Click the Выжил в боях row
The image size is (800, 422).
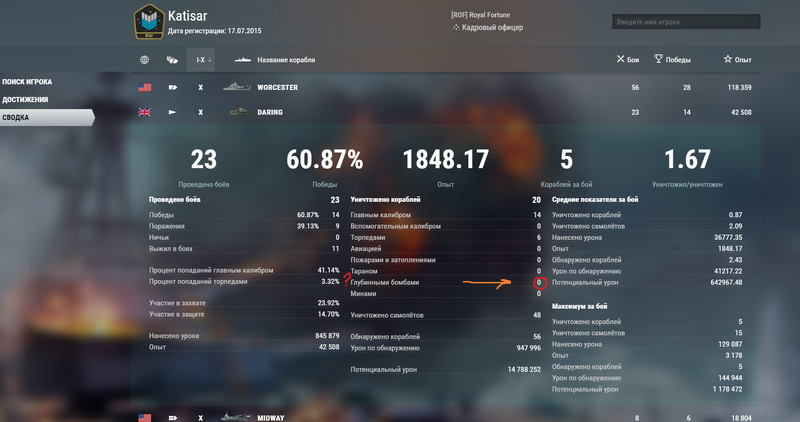point(244,249)
